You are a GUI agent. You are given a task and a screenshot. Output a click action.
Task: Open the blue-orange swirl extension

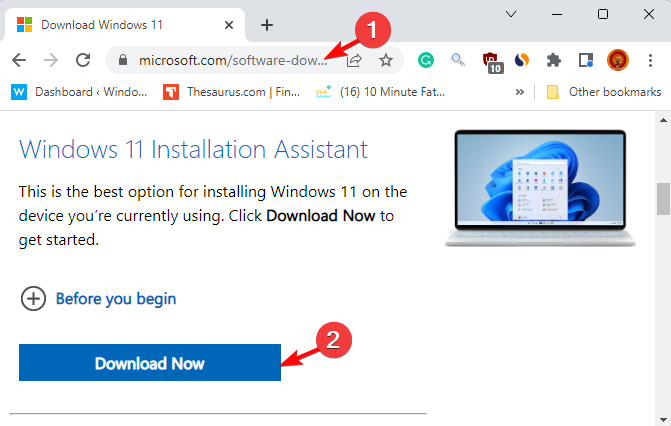coord(522,60)
